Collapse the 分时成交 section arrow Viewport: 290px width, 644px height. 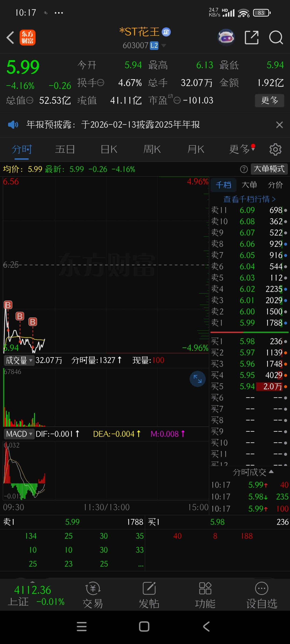click(x=271, y=471)
